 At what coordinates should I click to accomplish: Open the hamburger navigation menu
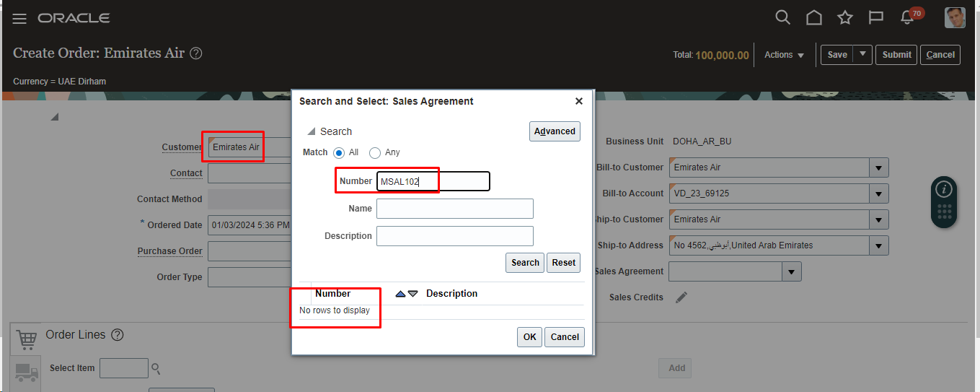19,19
